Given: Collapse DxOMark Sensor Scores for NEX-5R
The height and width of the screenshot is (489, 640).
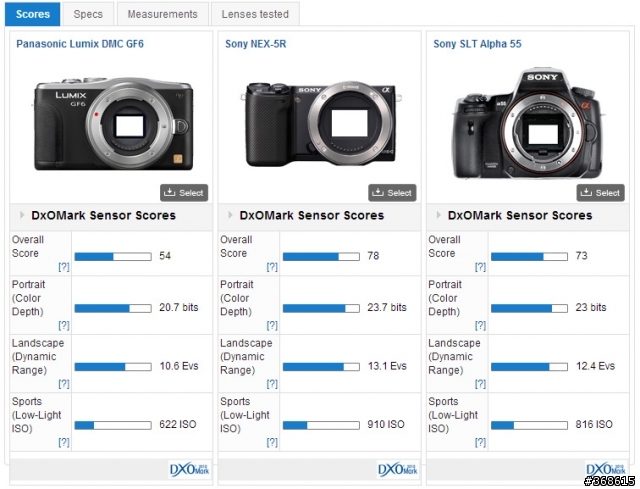Looking at the screenshot, I should pyautogui.click(x=231, y=215).
